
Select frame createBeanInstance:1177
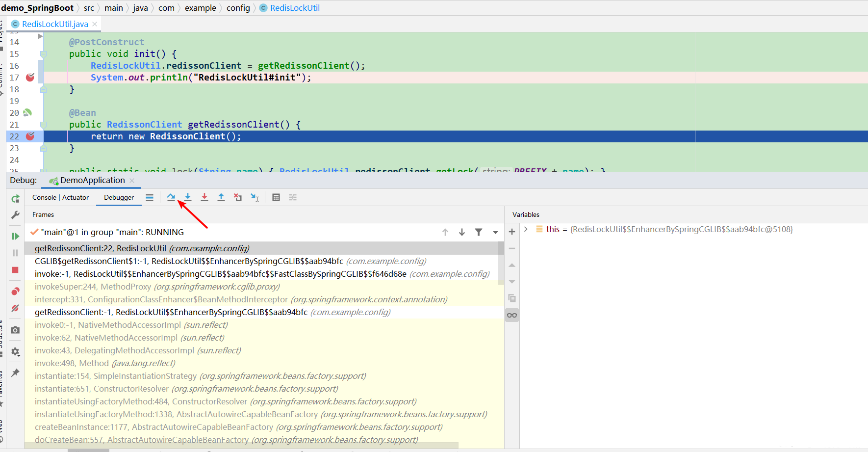tap(264, 427)
